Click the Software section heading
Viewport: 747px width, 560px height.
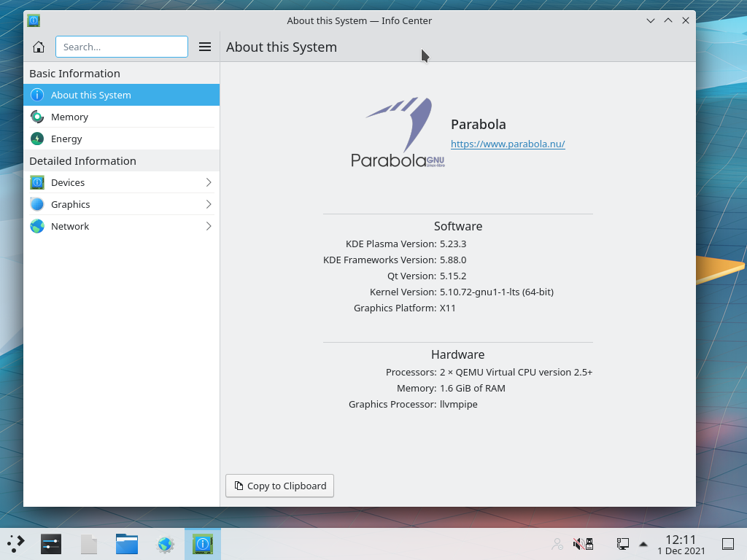[x=458, y=226]
